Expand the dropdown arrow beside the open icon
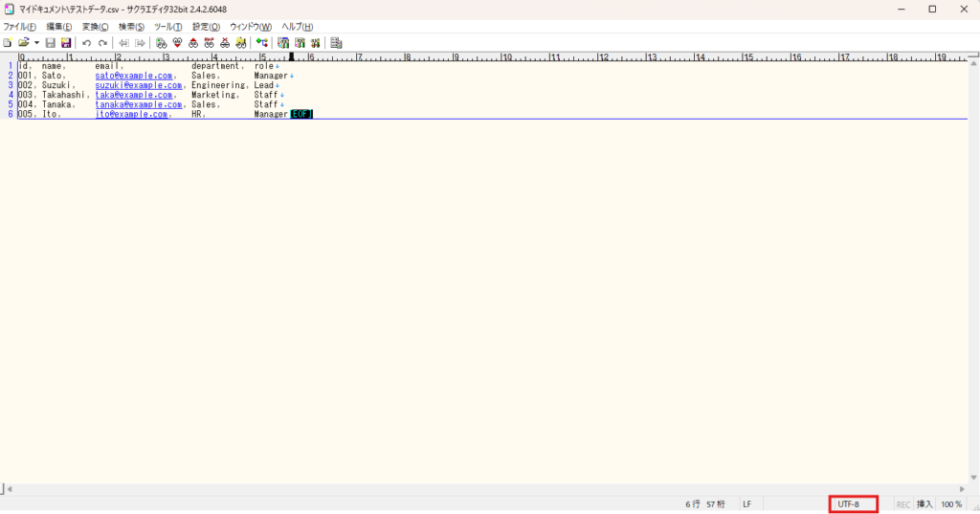The width and height of the screenshot is (980, 514). 36,43
